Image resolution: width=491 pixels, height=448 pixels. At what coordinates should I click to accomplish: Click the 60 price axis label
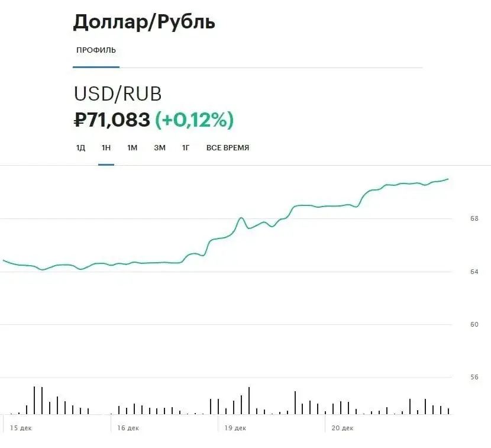pos(457,324)
